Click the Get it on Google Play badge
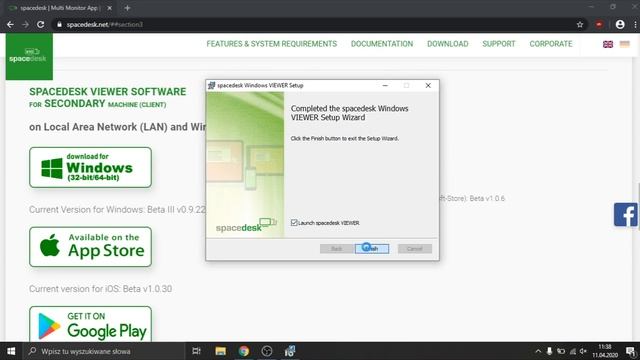640x360 pixels. point(90,324)
